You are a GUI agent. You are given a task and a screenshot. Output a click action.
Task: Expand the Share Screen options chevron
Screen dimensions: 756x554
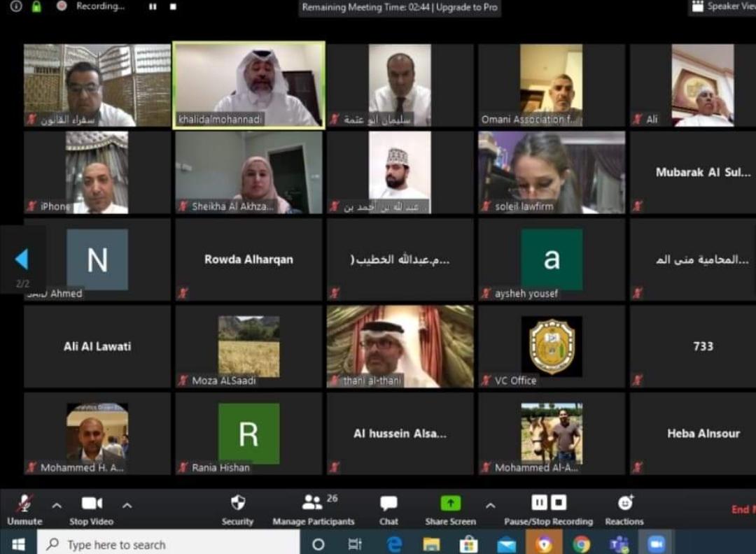490,505
